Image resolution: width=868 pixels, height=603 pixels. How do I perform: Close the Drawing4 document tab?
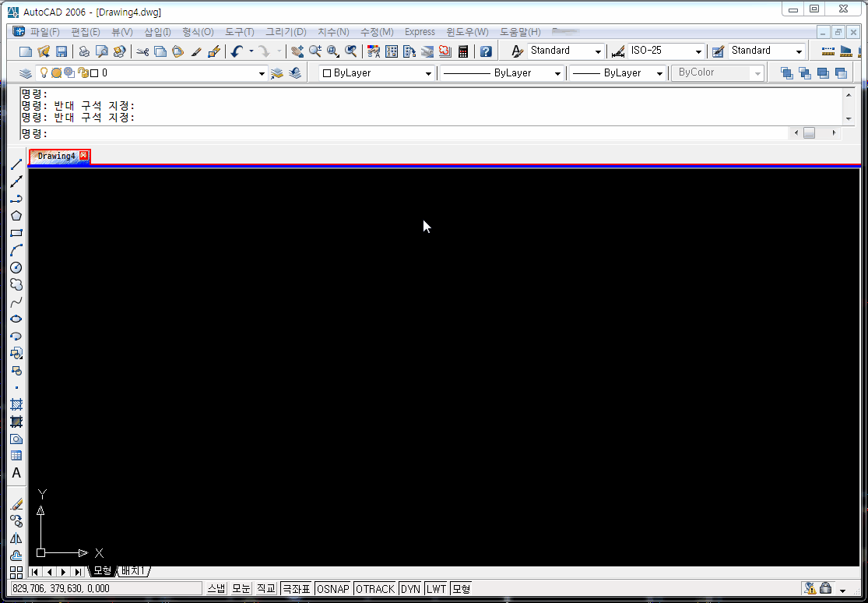[83, 156]
